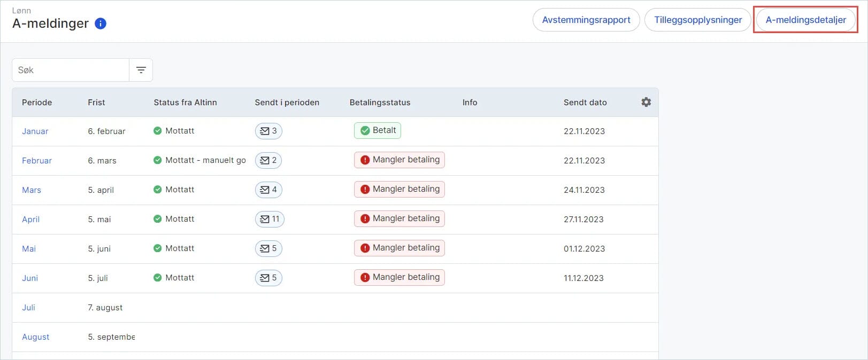Open Tilleggsopplysninger

click(698, 20)
